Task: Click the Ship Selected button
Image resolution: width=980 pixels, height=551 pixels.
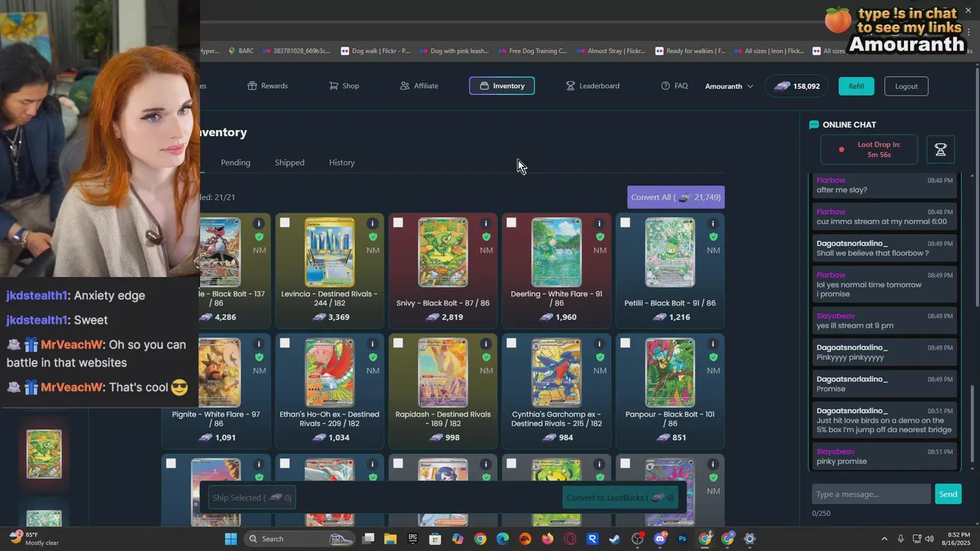Action: (252, 497)
